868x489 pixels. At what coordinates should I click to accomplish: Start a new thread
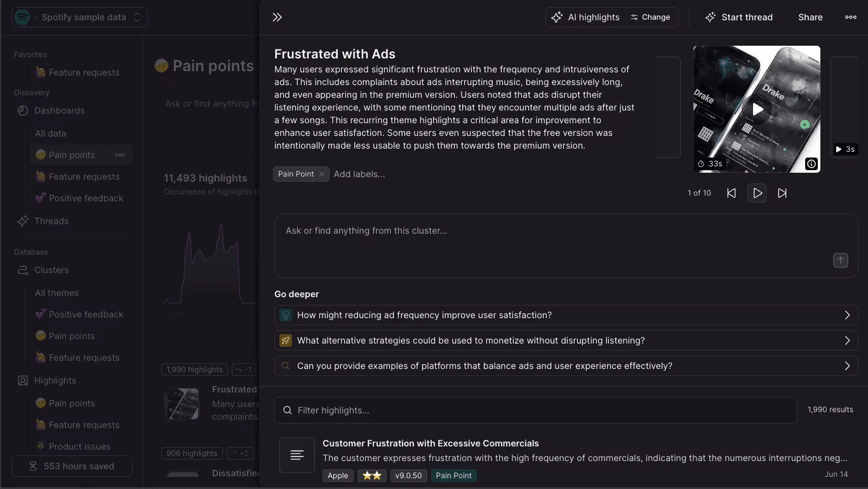(738, 17)
